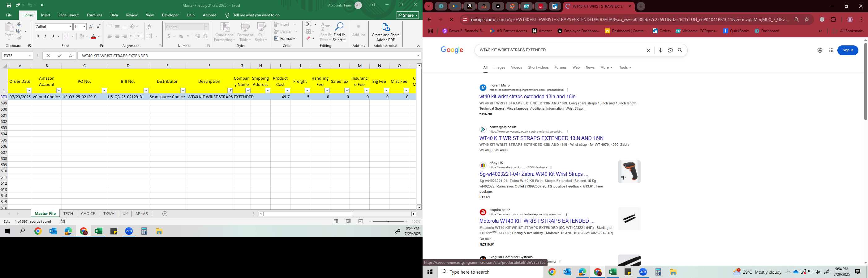
Task: Expand the formula bar with its arrow
Action: [x=418, y=56]
